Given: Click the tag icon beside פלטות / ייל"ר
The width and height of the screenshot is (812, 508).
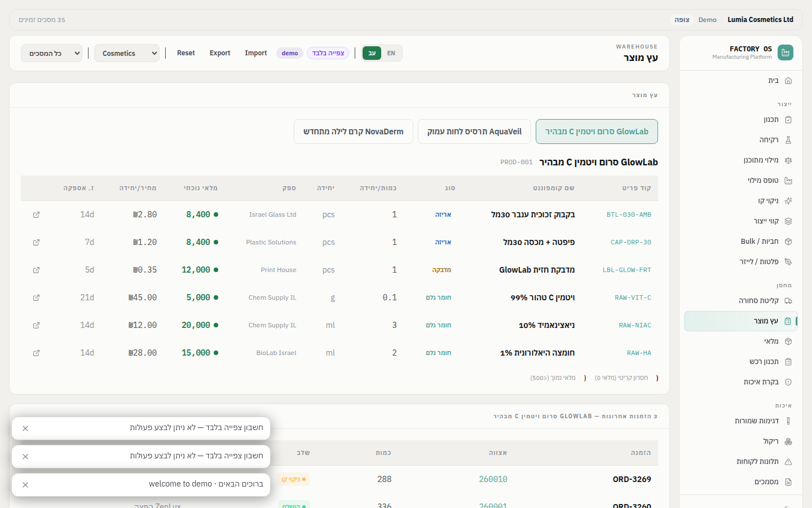Looking at the screenshot, I should point(788,262).
